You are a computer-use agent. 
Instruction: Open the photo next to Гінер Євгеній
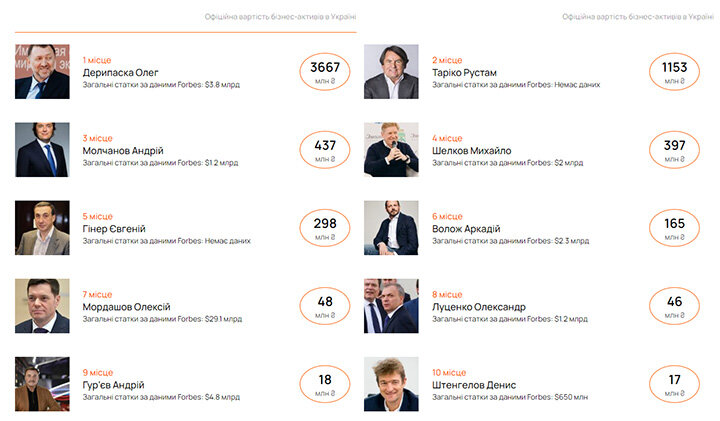coord(42,228)
